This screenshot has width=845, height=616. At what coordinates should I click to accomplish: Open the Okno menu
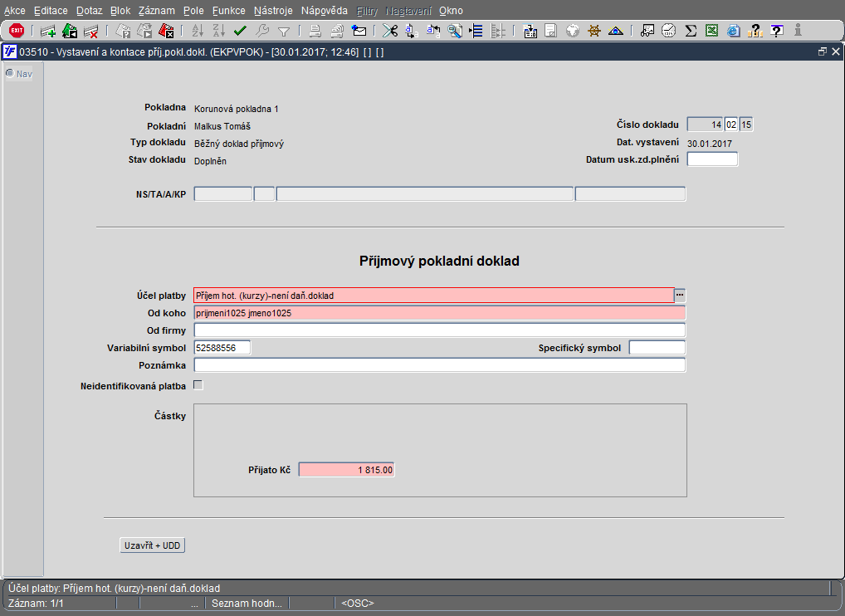click(451, 11)
